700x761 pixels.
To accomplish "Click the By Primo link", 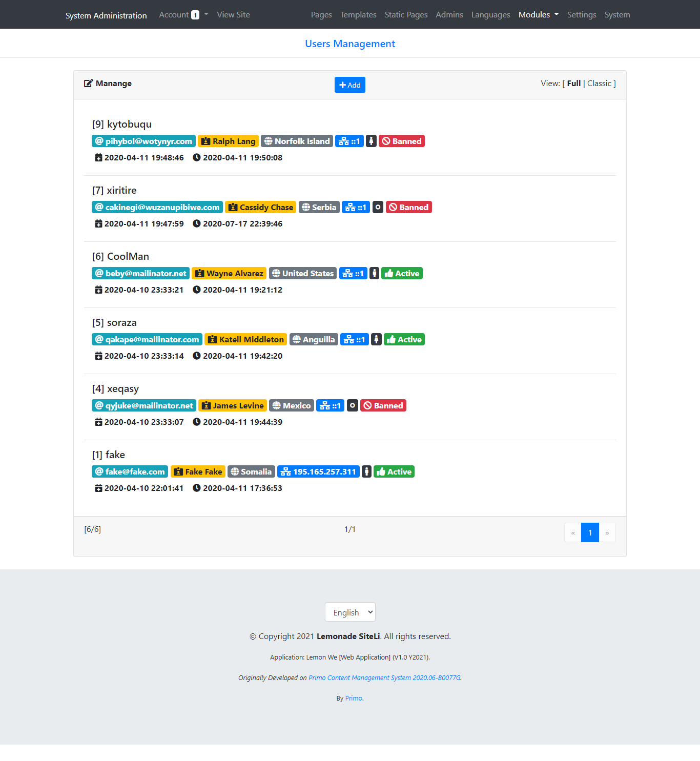I will [354, 698].
